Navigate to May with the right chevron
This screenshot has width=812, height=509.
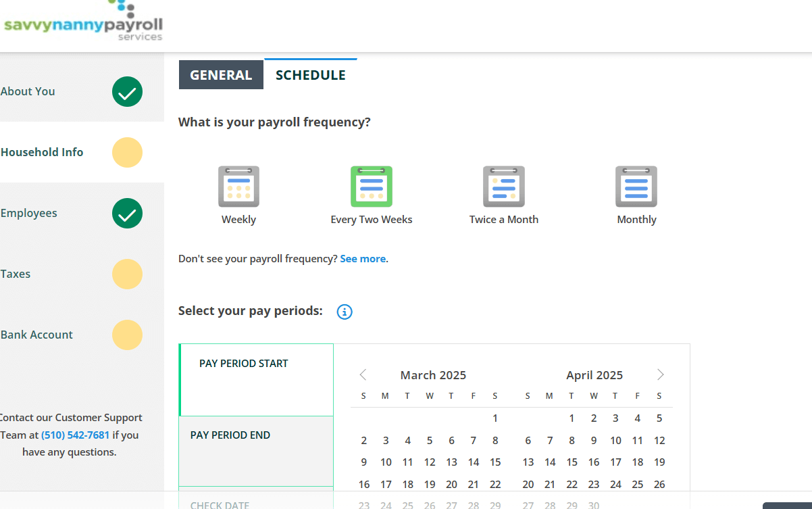[x=660, y=374]
